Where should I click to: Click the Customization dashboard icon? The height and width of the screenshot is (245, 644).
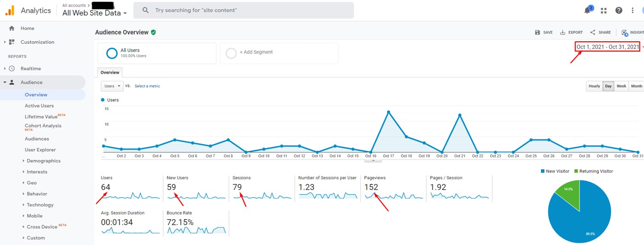pyautogui.click(x=12, y=42)
